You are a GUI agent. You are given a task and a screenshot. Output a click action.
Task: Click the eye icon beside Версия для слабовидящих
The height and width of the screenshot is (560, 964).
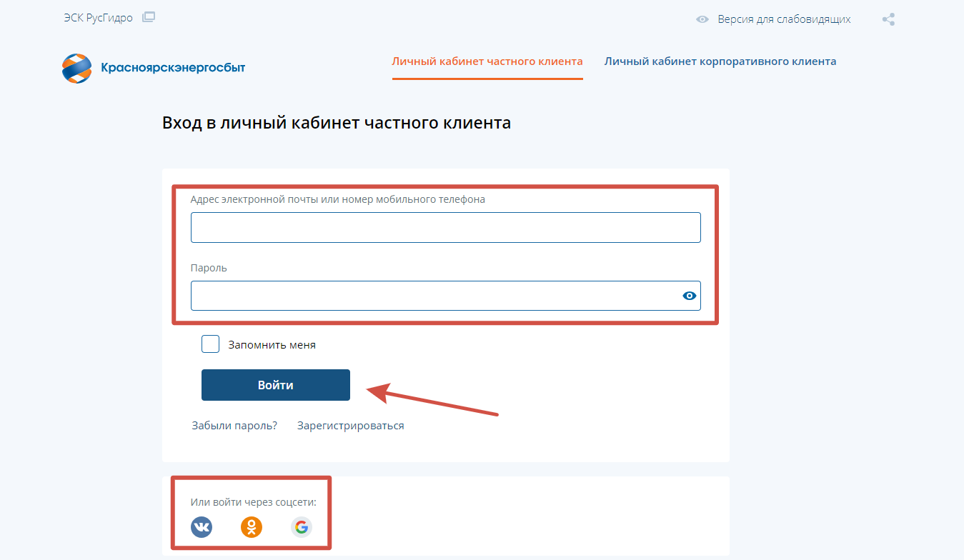click(x=702, y=19)
